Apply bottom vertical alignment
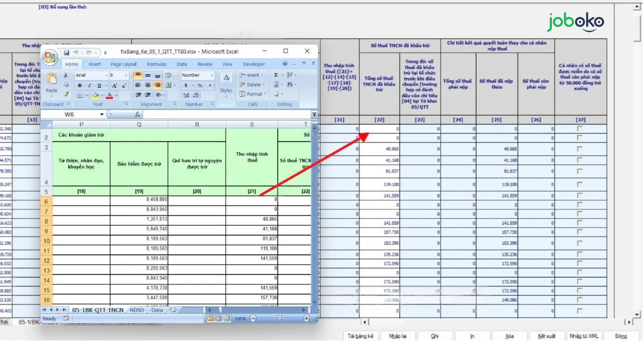 [157, 75]
